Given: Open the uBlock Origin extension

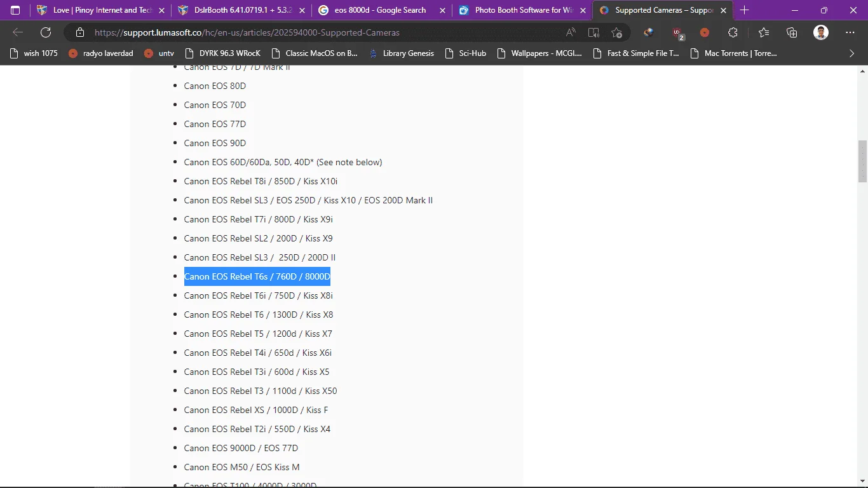Looking at the screenshot, I should pyautogui.click(x=678, y=33).
